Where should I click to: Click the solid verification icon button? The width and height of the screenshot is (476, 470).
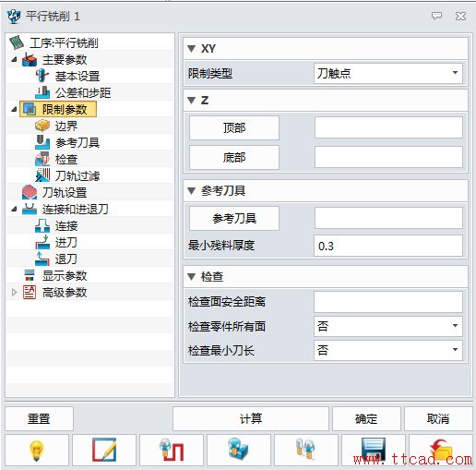click(239, 451)
